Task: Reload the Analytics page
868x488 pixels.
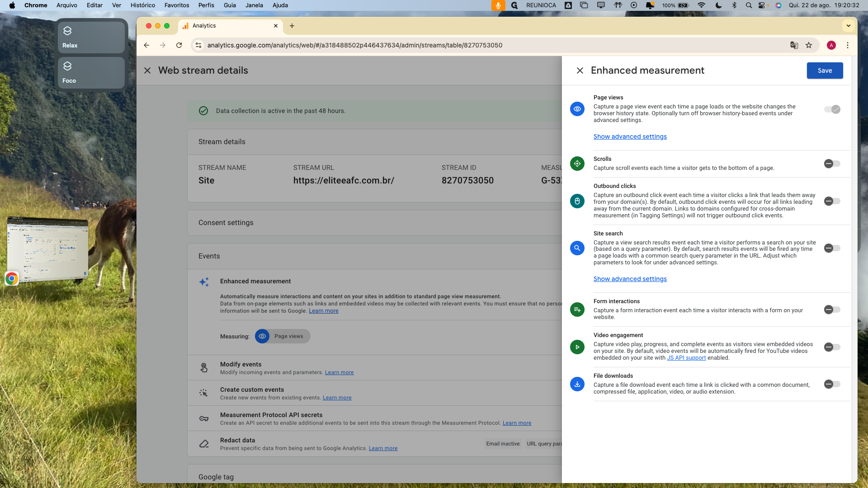Action: pyautogui.click(x=179, y=45)
